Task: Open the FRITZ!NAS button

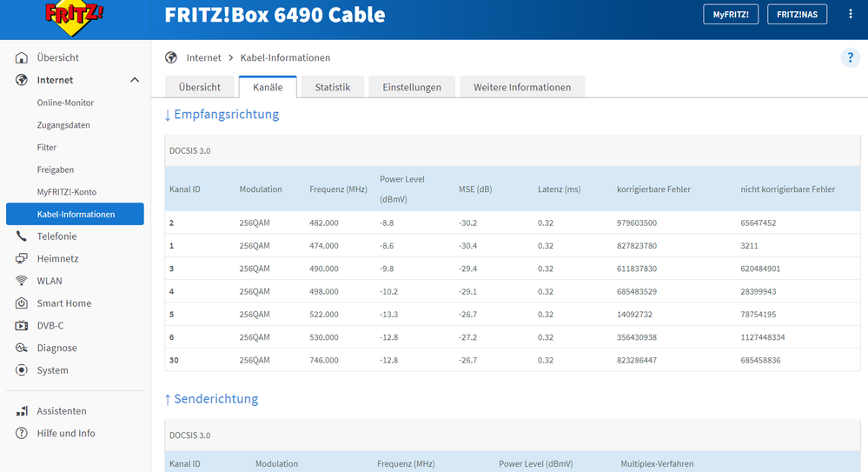Action: (x=797, y=15)
